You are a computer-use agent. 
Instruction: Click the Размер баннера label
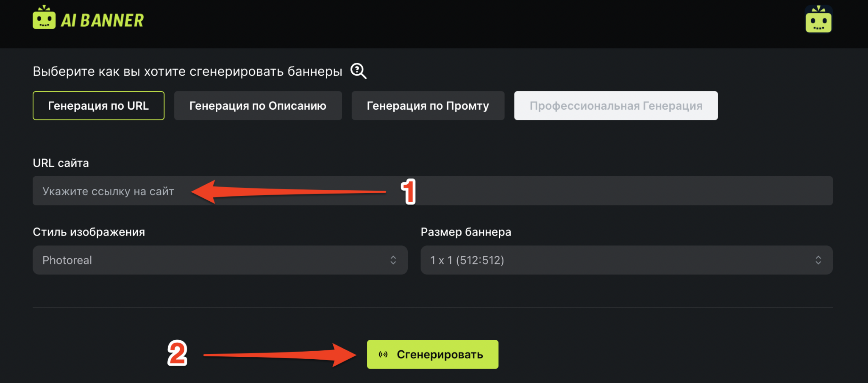coord(466,232)
